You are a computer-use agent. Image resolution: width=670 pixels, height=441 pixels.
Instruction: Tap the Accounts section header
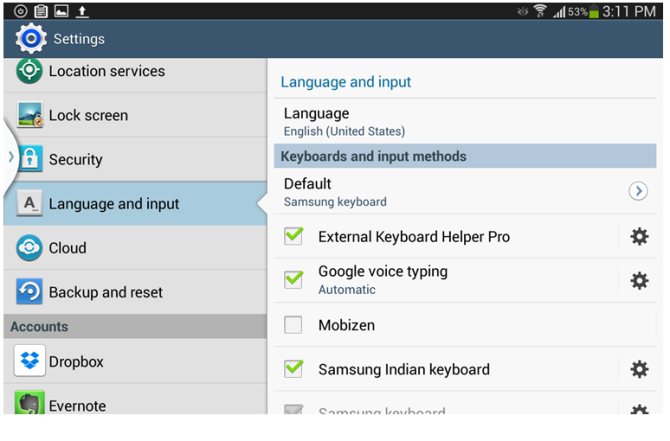pos(135,326)
